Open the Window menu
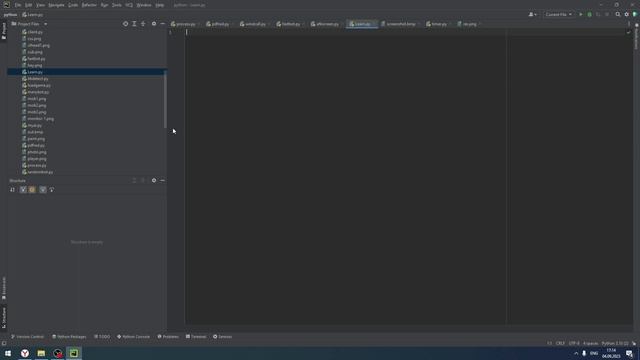Image resolution: width=640 pixels, height=360 pixels. 144,5
